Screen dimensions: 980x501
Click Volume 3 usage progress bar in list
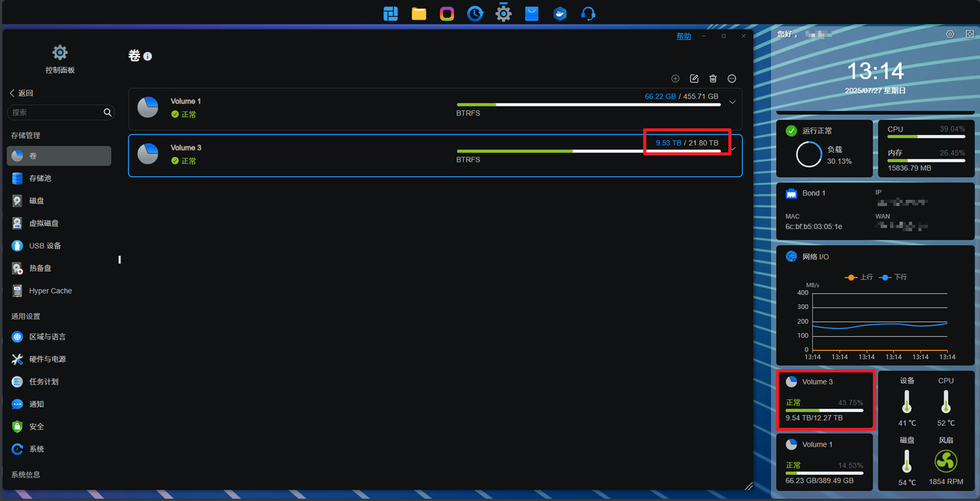click(589, 151)
